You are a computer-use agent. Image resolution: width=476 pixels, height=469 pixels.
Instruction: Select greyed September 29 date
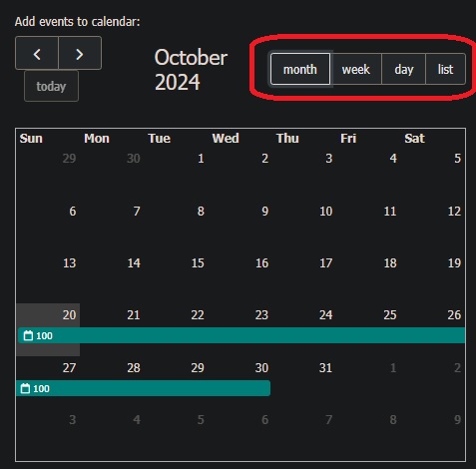69,159
